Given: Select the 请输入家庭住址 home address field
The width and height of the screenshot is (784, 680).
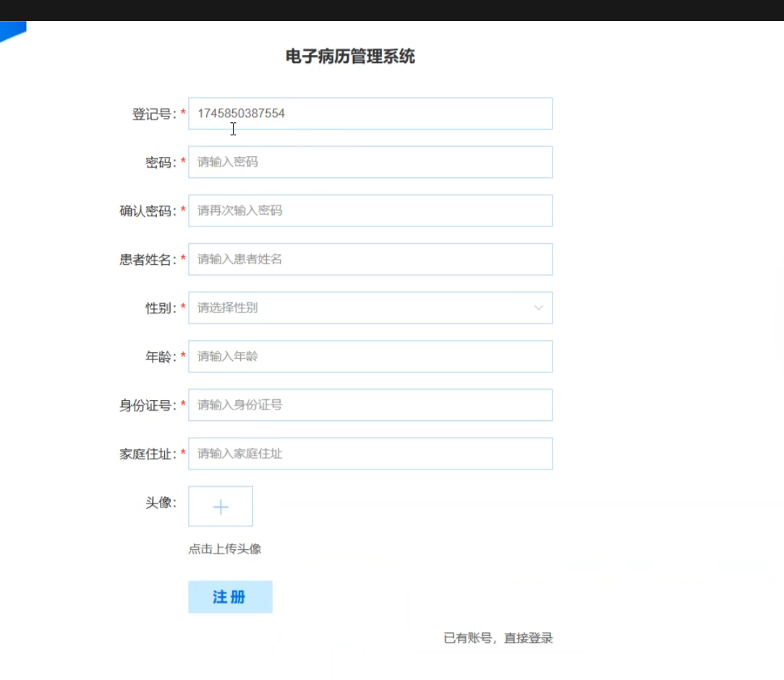Looking at the screenshot, I should click(x=370, y=454).
